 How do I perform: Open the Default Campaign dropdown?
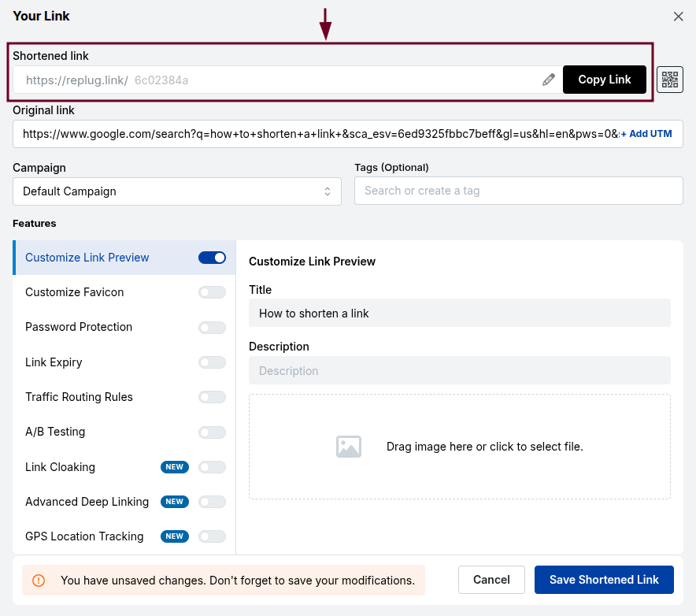(x=176, y=191)
